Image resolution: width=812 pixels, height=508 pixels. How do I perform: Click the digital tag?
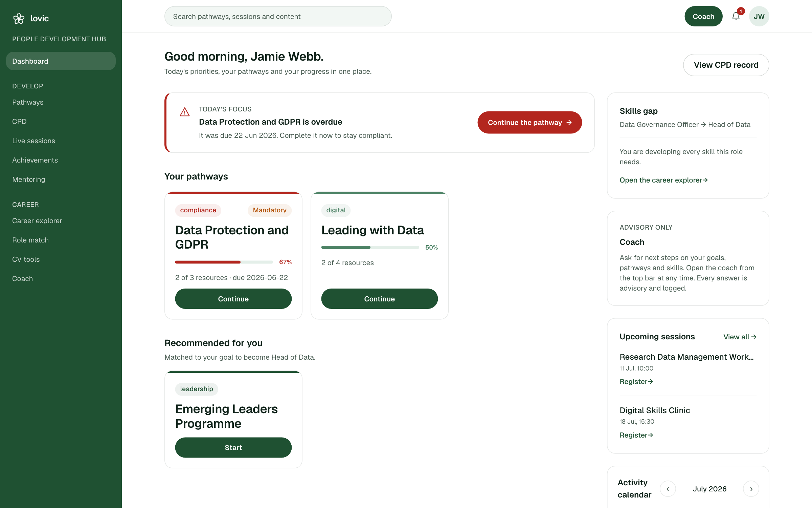click(336, 210)
